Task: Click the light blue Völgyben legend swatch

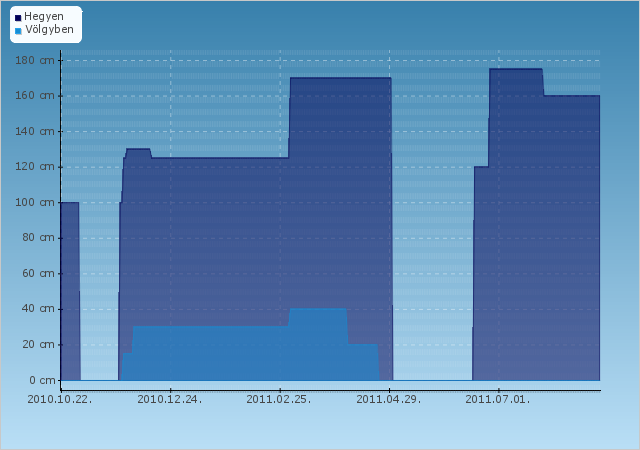Action: point(18,31)
